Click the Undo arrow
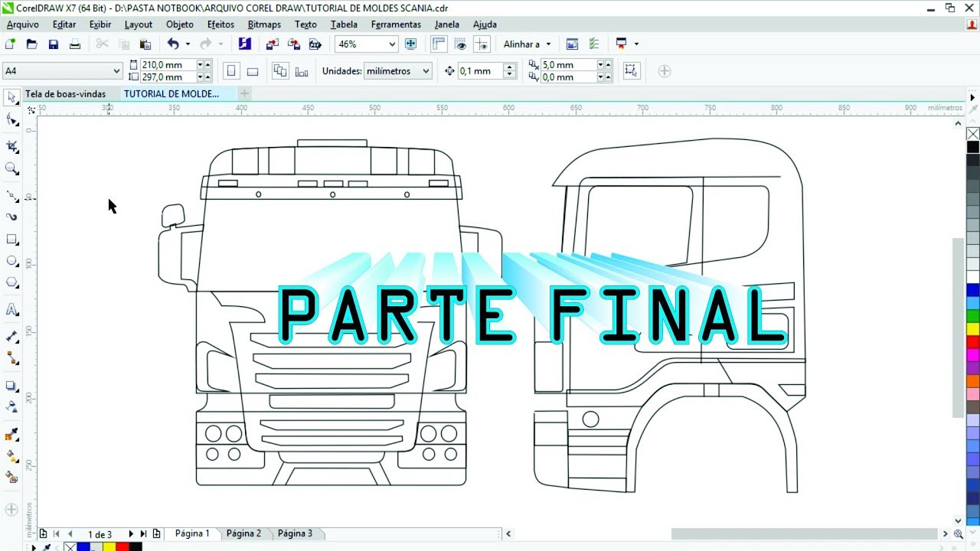 tap(173, 44)
